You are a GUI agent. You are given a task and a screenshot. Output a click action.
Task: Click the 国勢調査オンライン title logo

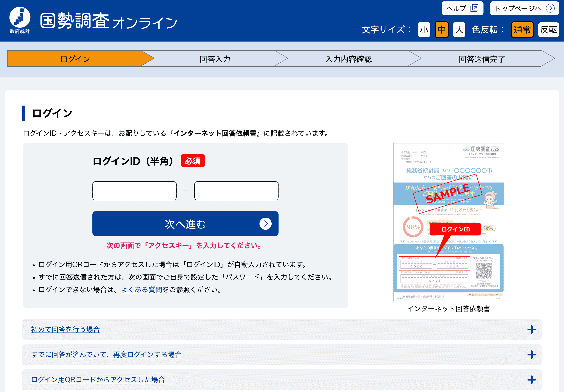(108, 21)
